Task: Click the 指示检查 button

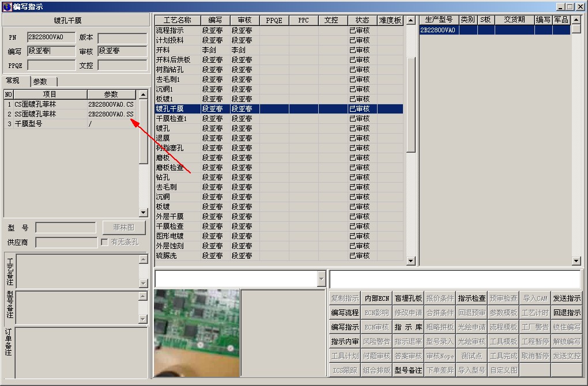Action: point(472,298)
